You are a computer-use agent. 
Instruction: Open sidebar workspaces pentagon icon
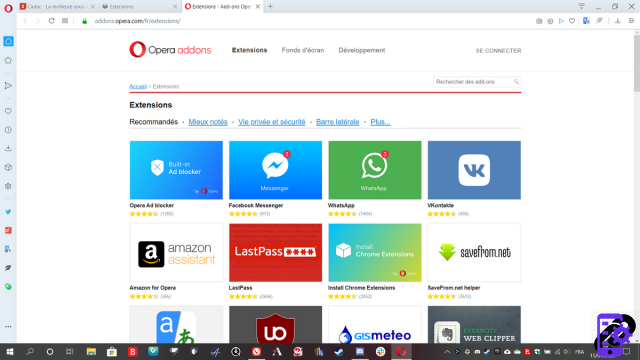click(8, 60)
